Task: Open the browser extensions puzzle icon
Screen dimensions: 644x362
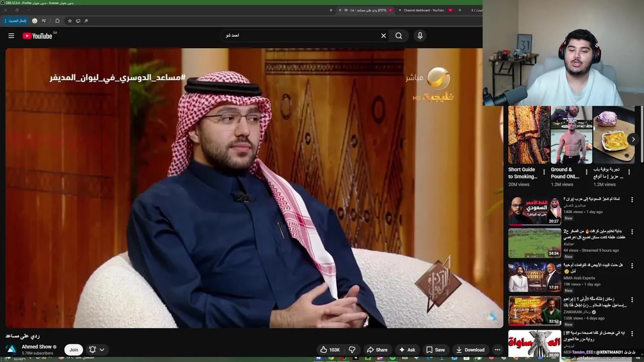Action: (57, 21)
